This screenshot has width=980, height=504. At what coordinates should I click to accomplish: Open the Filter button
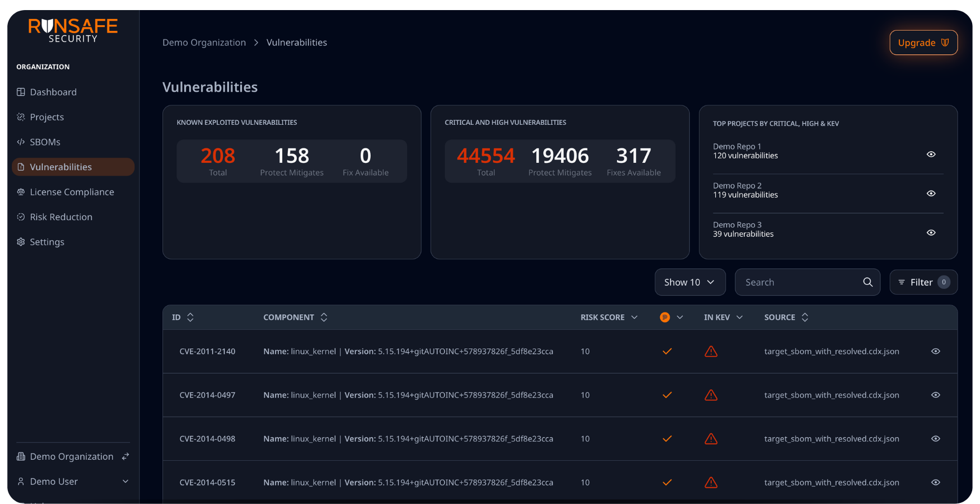pyautogui.click(x=923, y=282)
